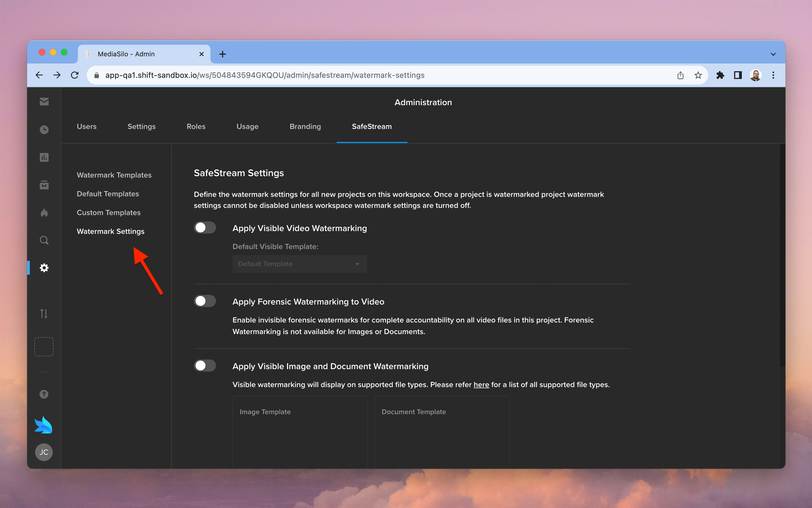Follow the 'here' supported file types link
The image size is (812, 508).
click(x=481, y=384)
